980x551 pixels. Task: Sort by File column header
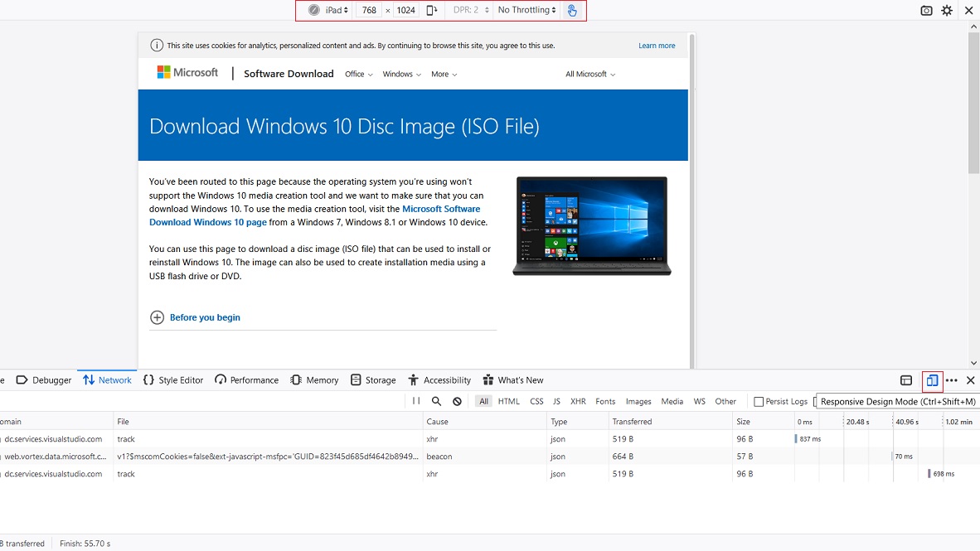pos(268,422)
